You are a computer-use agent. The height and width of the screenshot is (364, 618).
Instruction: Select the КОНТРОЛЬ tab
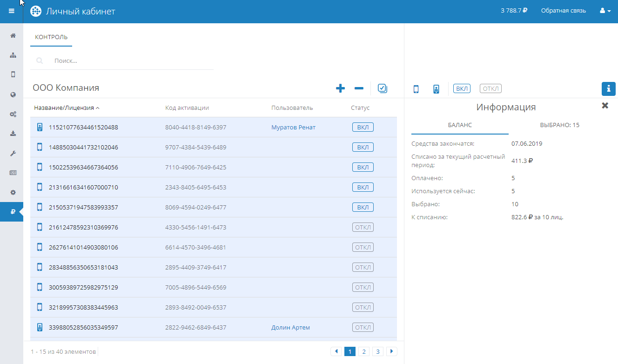[x=51, y=37]
